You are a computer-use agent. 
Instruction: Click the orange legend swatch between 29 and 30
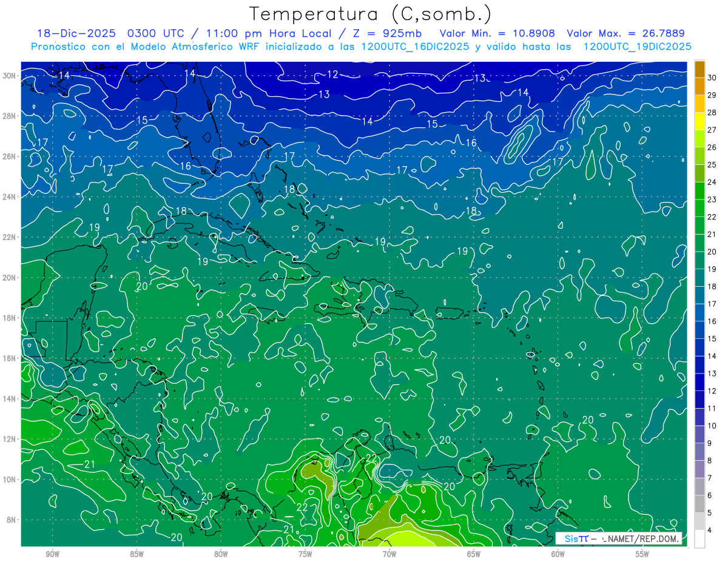click(x=699, y=86)
